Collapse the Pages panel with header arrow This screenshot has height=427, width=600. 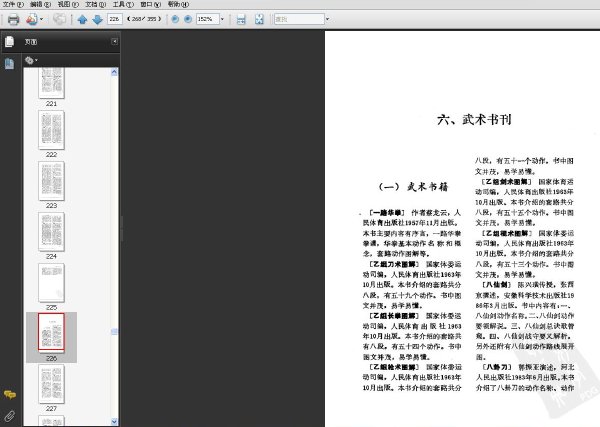pos(114,41)
